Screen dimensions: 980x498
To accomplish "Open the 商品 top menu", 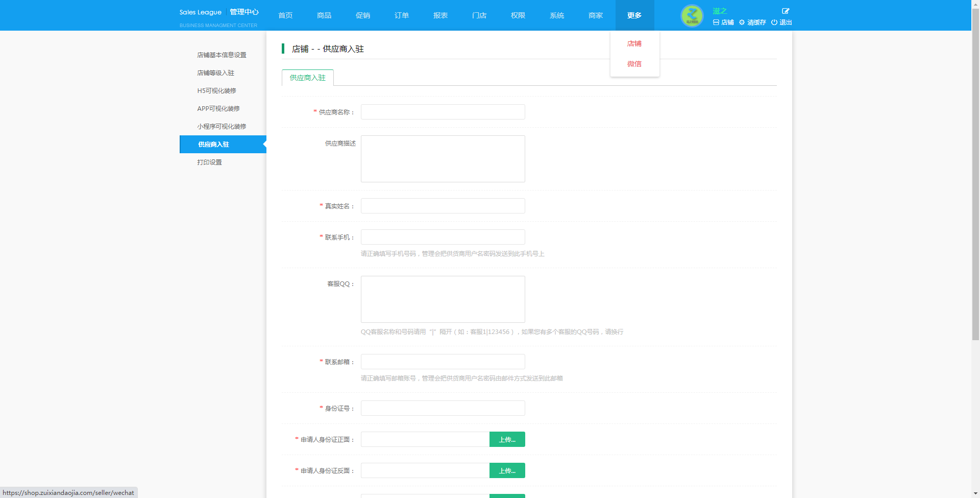I will click(x=324, y=15).
